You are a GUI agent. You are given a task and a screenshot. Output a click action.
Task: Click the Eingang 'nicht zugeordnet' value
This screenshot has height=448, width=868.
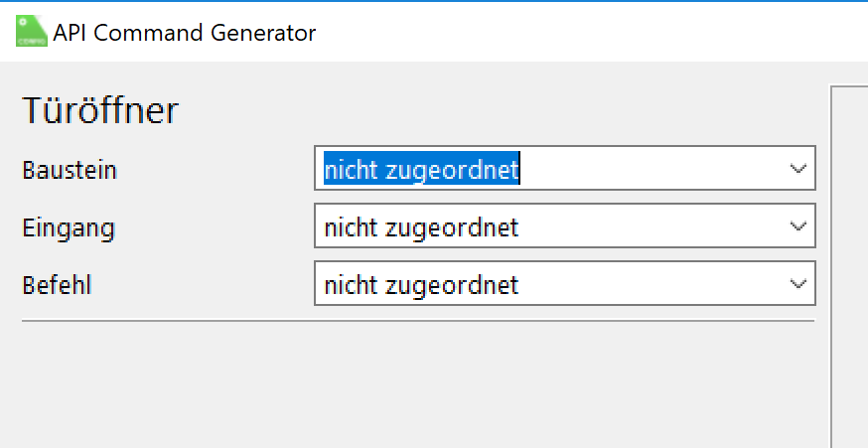pos(422,227)
